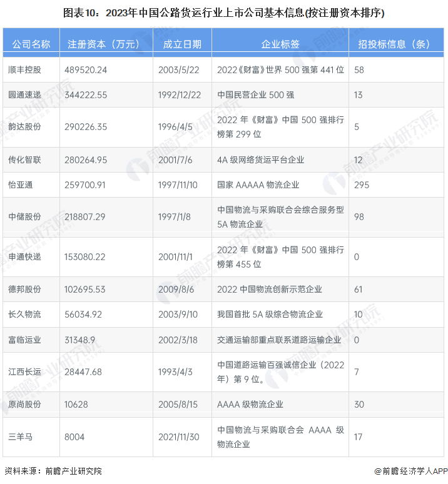Click the tag 2022 中国物流创新示范企业
This screenshot has height=484, width=448.
(270, 290)
